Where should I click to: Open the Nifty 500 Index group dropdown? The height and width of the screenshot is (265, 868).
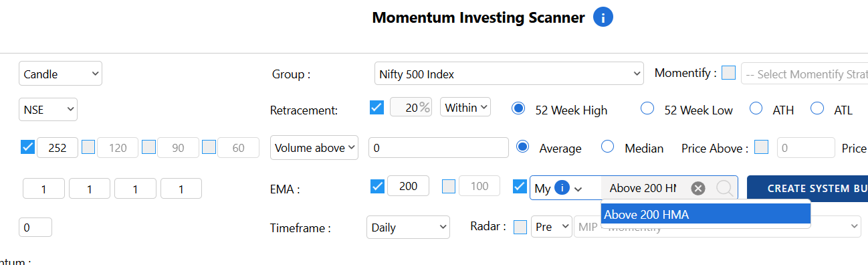point(509,74)
